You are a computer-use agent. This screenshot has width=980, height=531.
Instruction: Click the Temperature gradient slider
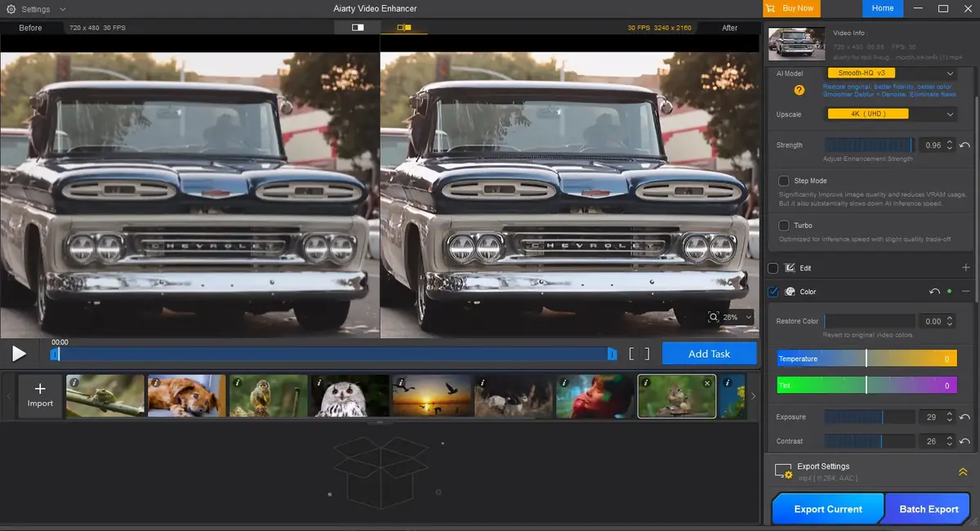pyautogui.click(x=866, y=359)
